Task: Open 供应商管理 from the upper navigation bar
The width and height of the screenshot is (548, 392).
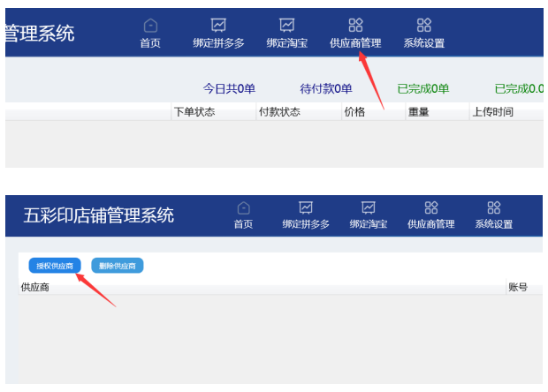Action: pos(355,33)
